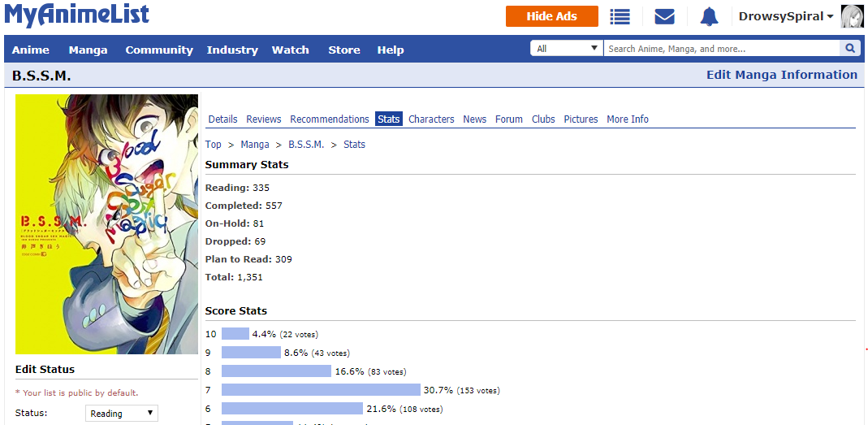The width and height of the screenshot is (868, 425).
Task: Open the Community menu
Action: [159, 50]
